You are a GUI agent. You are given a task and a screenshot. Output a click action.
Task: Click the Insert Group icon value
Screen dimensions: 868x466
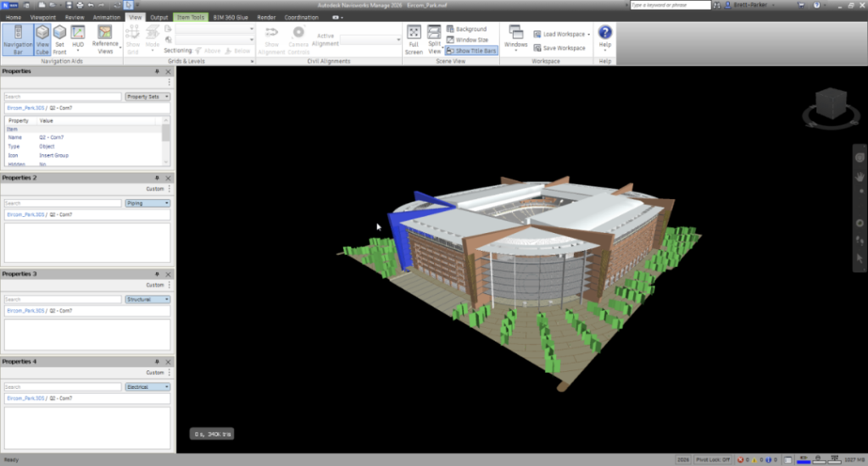tap(53, 156)
